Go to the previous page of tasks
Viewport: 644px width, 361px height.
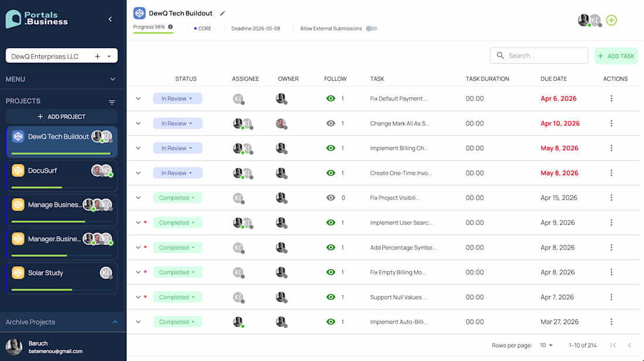[x=629, y=345]
